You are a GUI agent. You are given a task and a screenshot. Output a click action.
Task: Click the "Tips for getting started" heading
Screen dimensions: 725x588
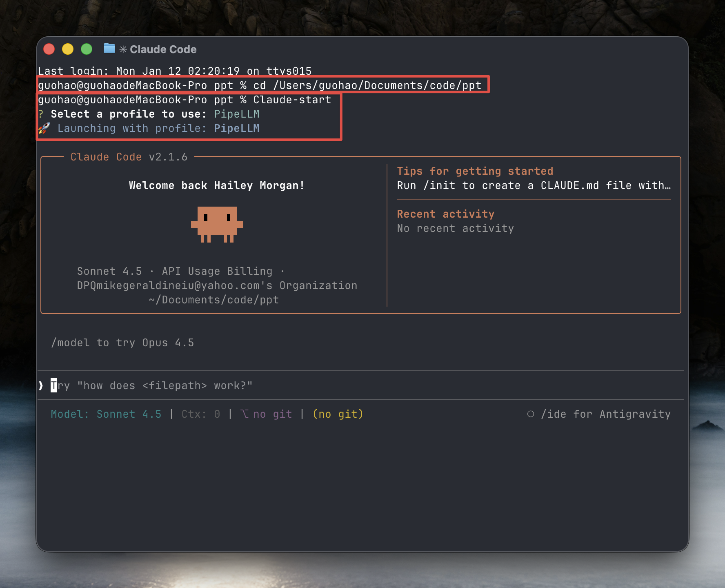coord(475,171)
